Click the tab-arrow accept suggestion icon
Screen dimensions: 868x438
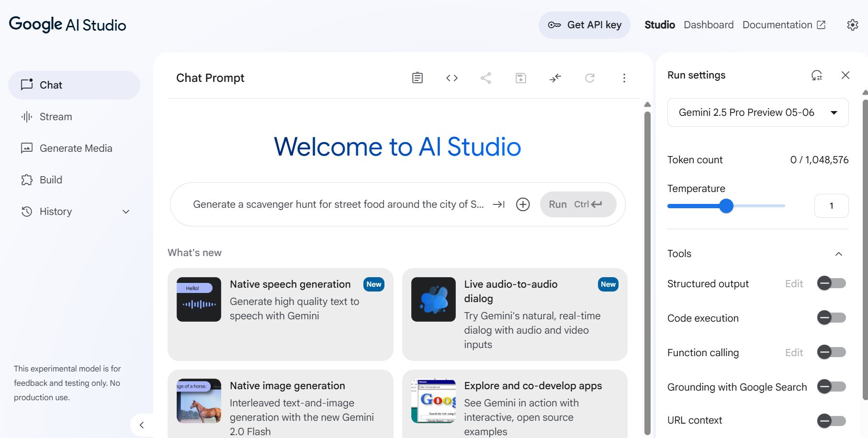pyautogui.click(x=499, y=204)
